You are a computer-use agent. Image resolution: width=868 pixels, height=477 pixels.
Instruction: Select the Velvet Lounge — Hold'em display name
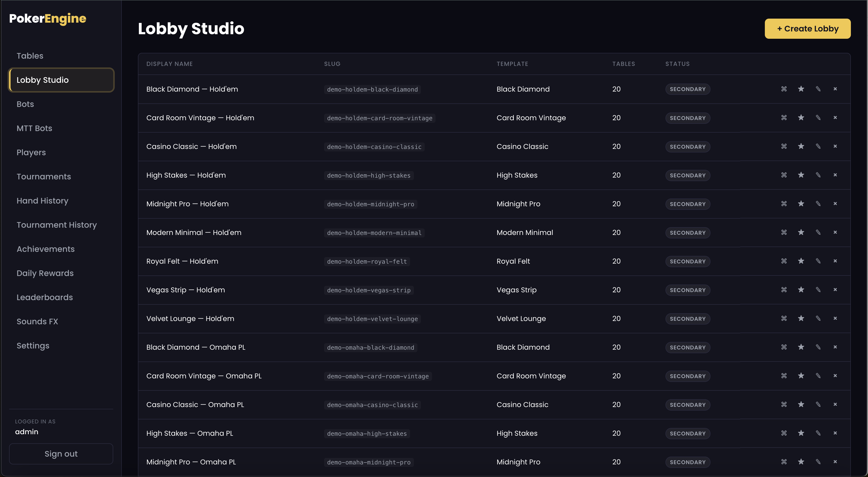coord(190,319)
